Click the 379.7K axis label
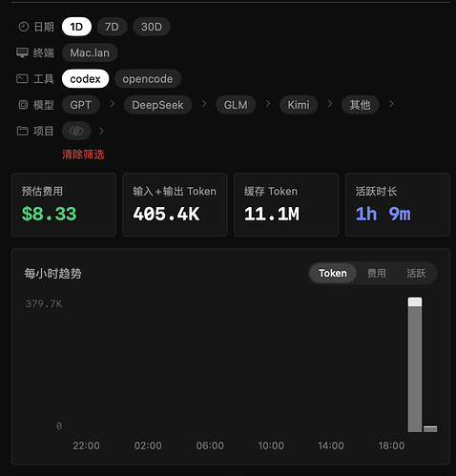Screen dimensions: 456x476 [44, 303]
